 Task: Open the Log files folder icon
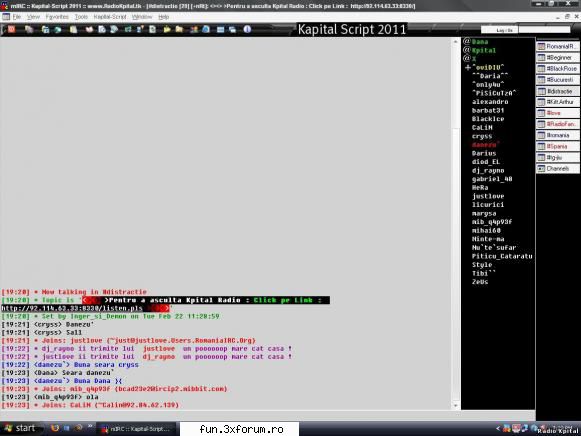[179, 29]
